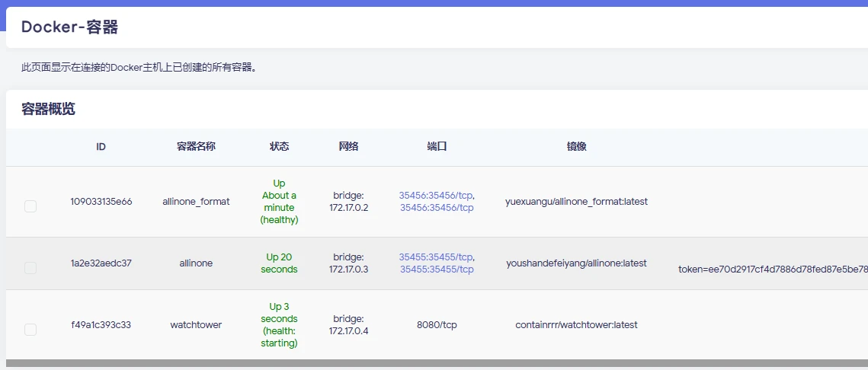This screenshot has width=868, height=370.
Task: Click the Up 3 seconds (health: starting) status
Action: coord(279,324)
